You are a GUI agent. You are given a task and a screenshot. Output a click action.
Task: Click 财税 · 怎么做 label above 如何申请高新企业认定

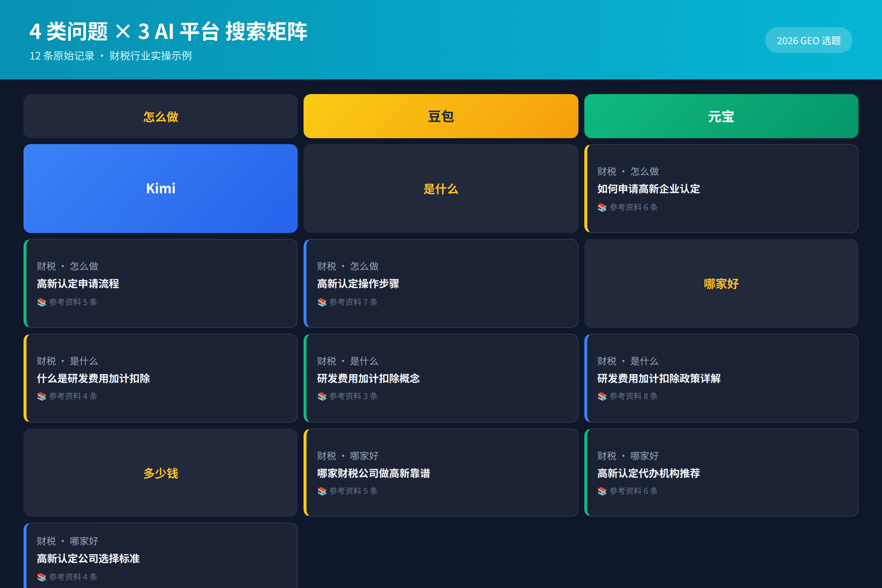coord(628,171)
